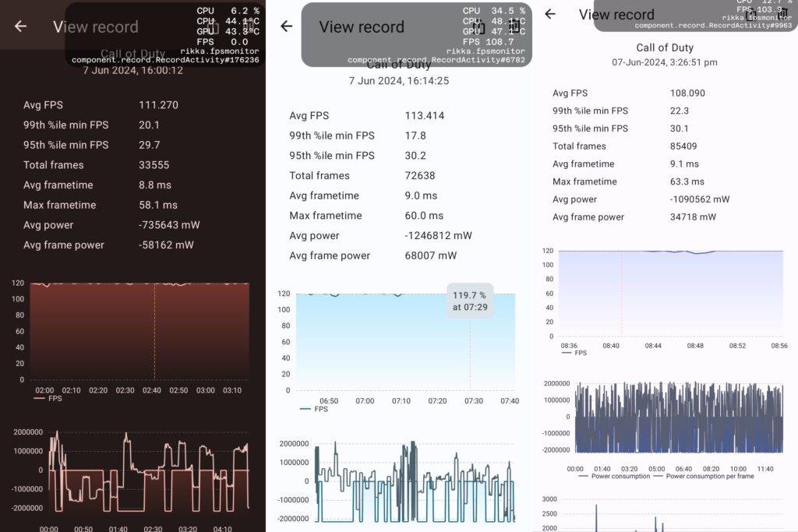
Task: Select the Max frametime value 63.3 ms
Action: click(x=687, y=181)
